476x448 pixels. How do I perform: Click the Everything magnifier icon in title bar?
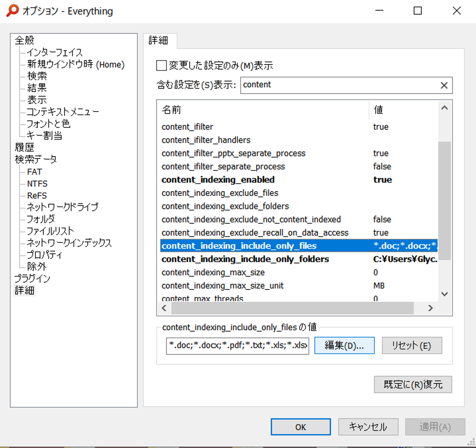point(13,11)
